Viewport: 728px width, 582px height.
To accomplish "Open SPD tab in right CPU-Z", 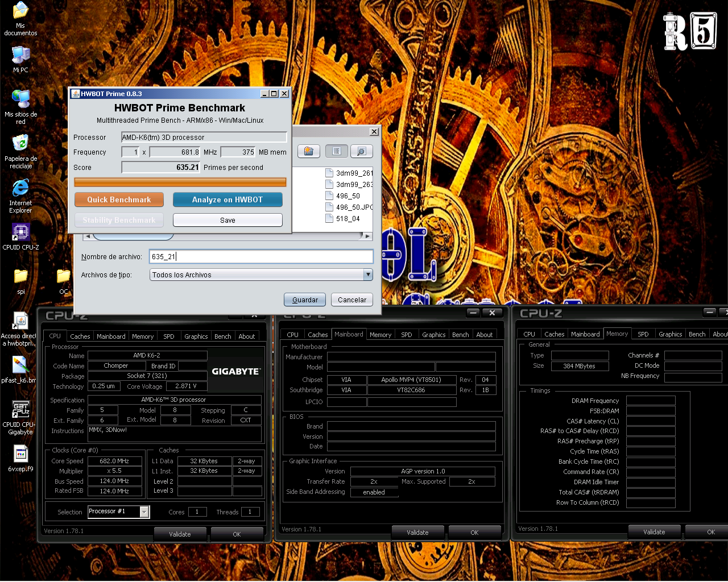I will [643, 334].
